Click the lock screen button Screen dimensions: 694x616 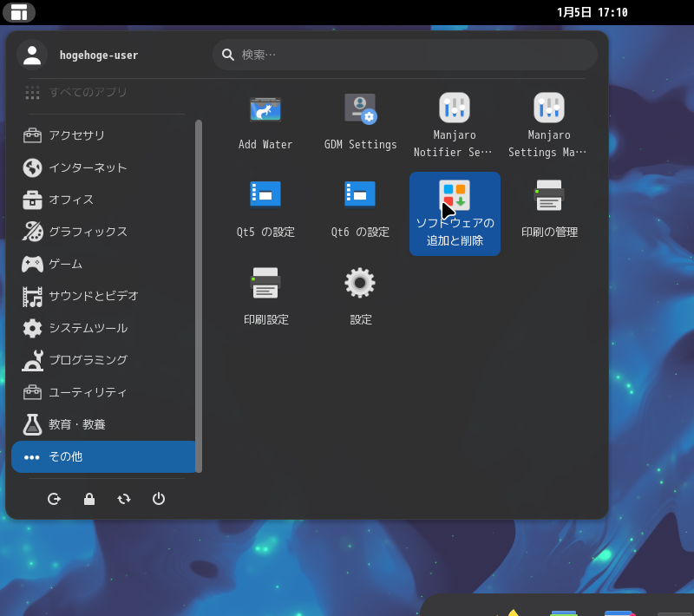(89, 499)
